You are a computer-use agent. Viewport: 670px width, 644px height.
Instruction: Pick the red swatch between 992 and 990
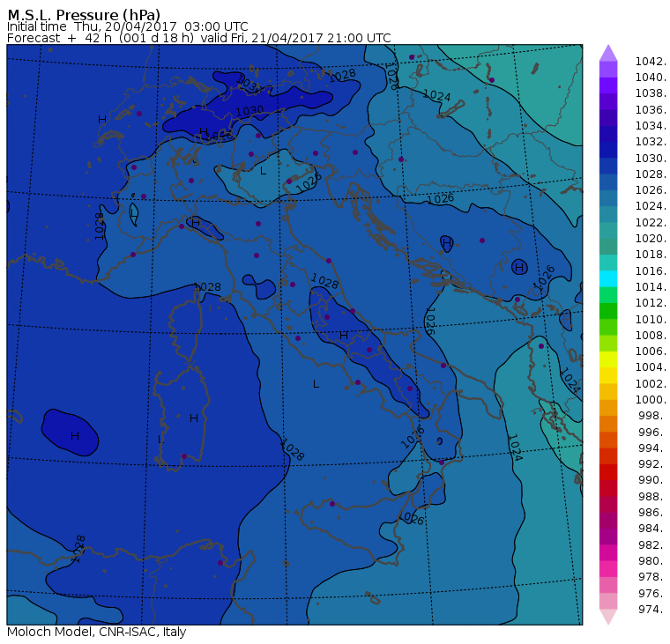[x=608, y=472]
